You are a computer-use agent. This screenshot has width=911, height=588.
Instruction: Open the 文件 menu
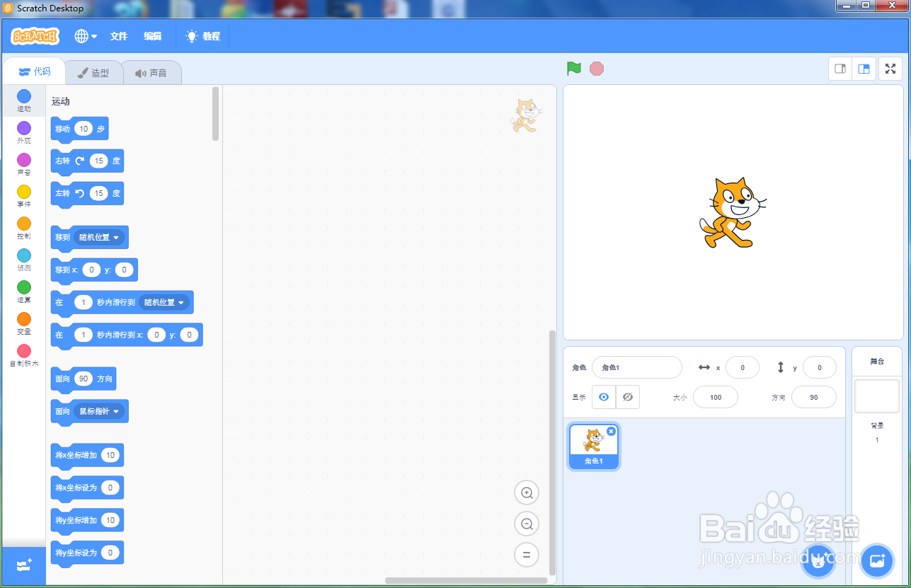click(x=119, y=36)
